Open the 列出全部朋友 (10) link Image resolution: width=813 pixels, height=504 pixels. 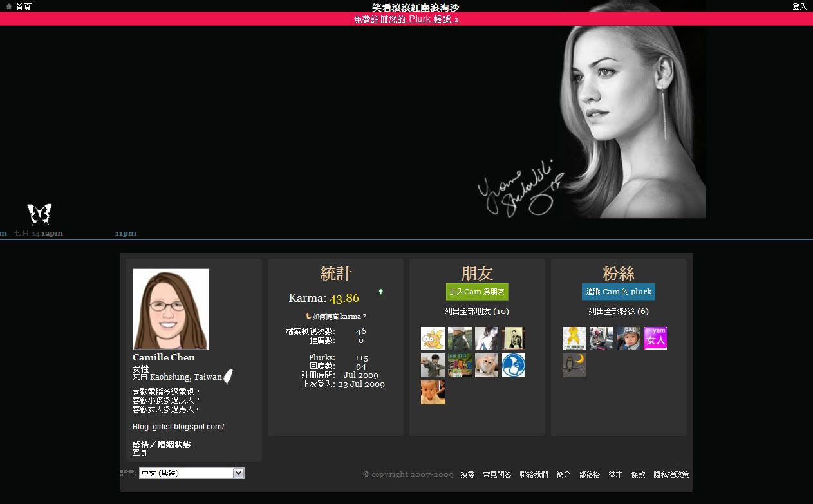click(476, 312)
